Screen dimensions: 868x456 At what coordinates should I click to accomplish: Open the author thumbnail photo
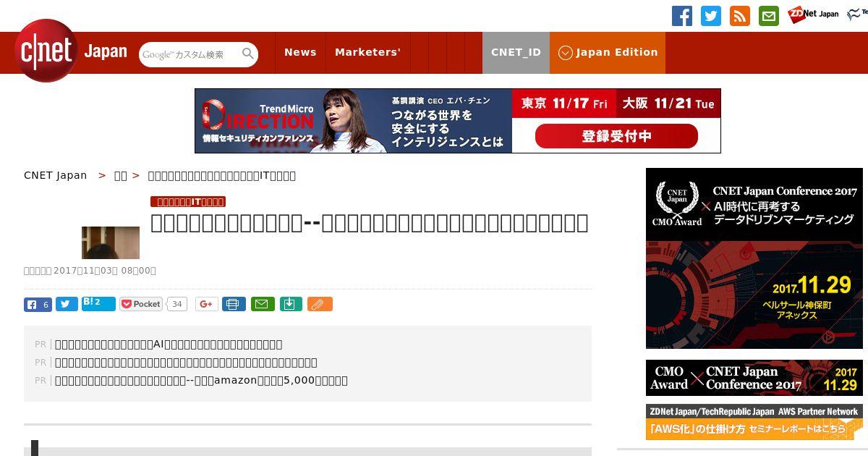tap(111, 242)
